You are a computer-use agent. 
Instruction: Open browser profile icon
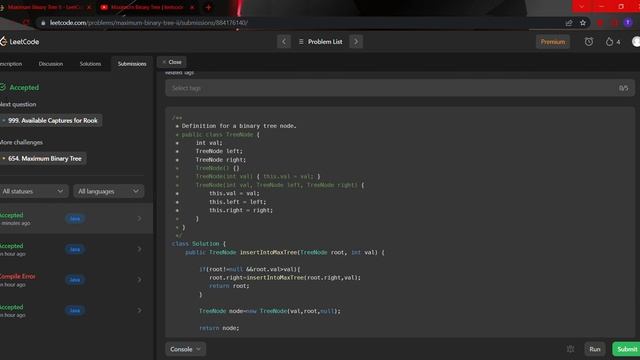pos(628,23)
